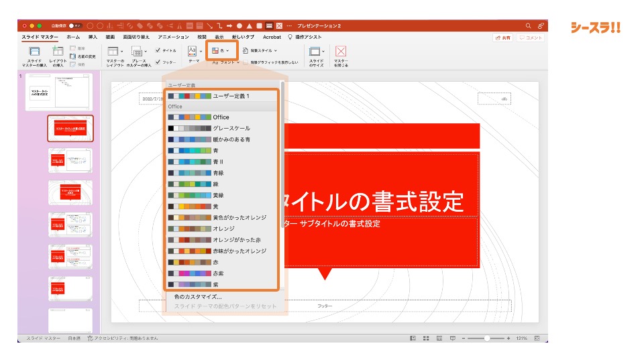Click the Insert Placeholder icon
The width and height of the screenshot is (644, 362).
coord(137,52)
